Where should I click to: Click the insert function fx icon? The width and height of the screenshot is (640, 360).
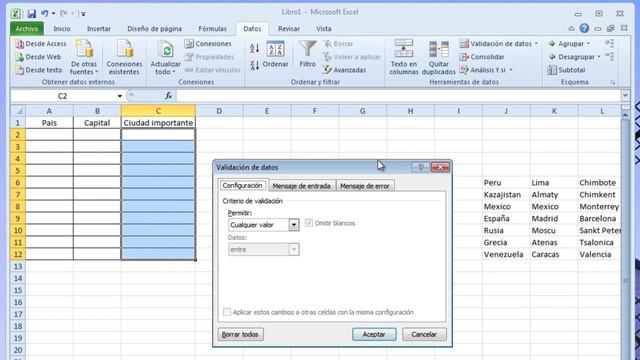click(x=168, y=96)
